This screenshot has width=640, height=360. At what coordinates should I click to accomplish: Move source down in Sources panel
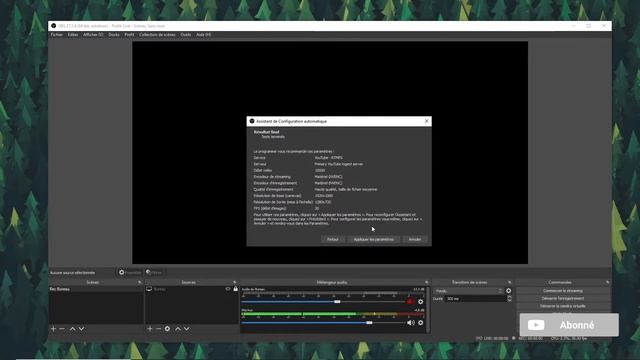(x=187, y=329)
